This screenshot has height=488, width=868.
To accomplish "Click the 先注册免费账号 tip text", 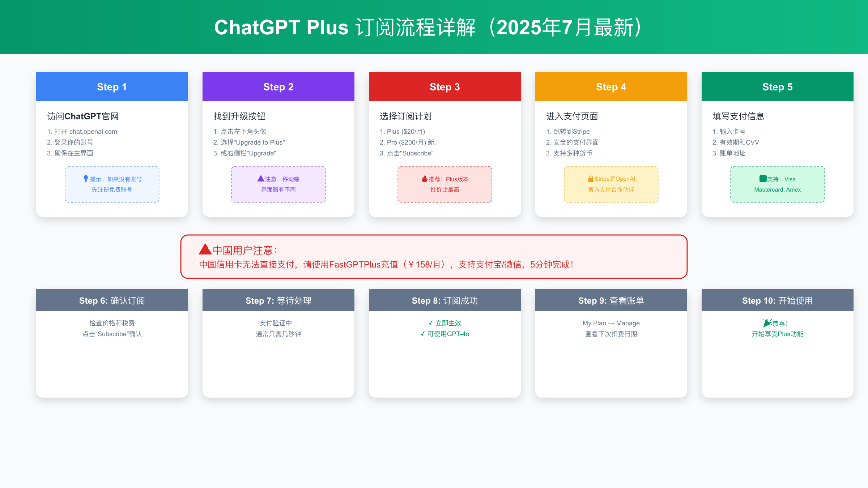I will pos(112,189).
